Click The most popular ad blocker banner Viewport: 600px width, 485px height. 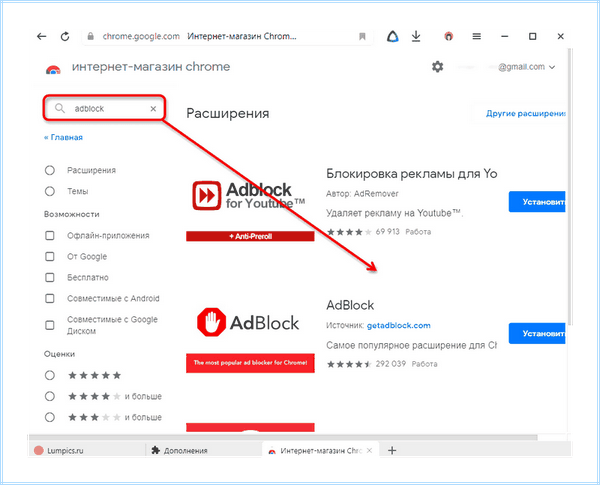[250, 363]
